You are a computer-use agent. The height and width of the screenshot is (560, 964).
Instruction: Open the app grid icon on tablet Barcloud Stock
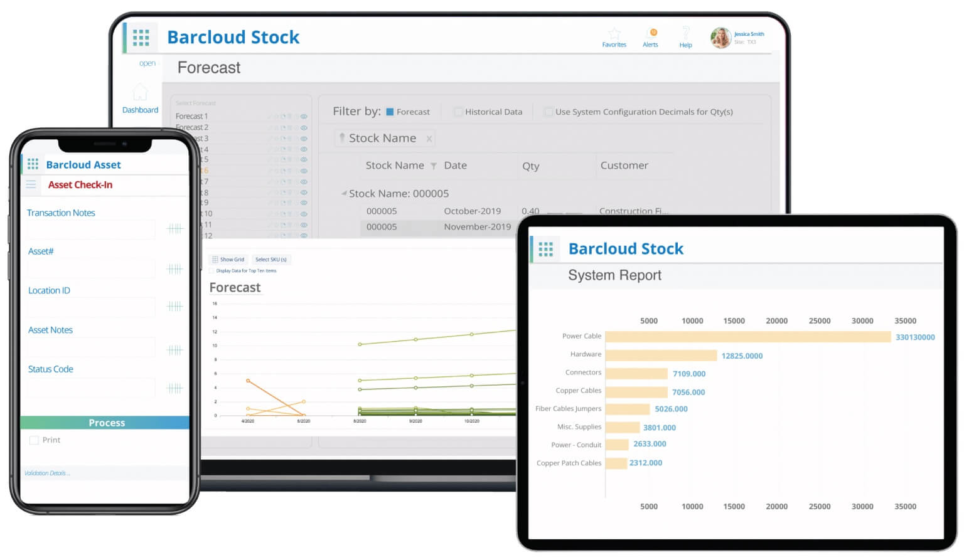click(x=546, y=249)
